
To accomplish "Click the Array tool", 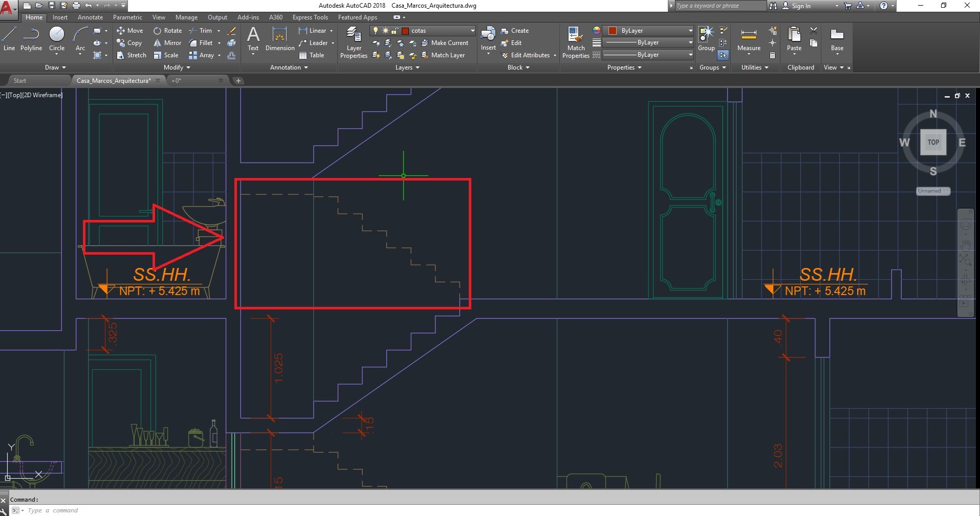I will [x=202, y=55].
